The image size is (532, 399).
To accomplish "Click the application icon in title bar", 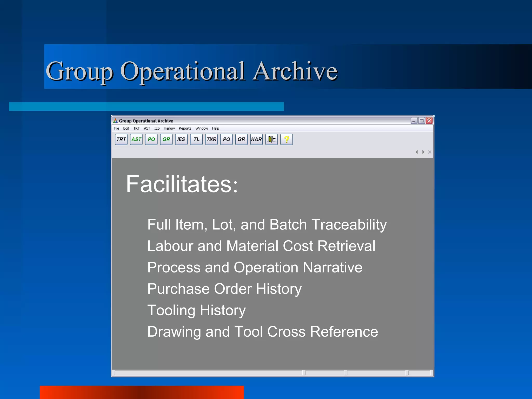I will (x=115, y=121).
